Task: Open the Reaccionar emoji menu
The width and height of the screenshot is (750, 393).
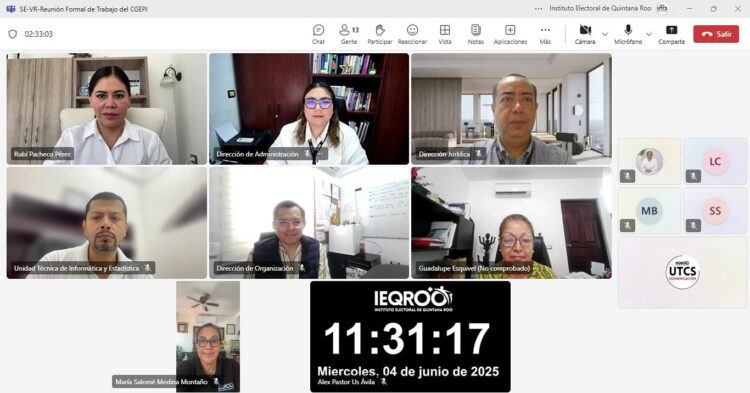Action: coord(412,34)
